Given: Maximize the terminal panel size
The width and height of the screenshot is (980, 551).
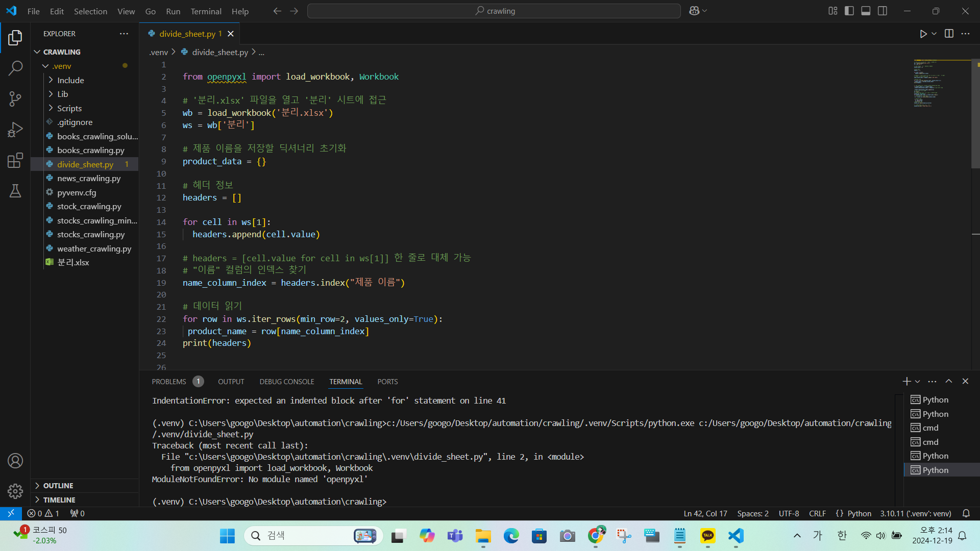Looking at the screenshot, I should [x=949, y=381].
